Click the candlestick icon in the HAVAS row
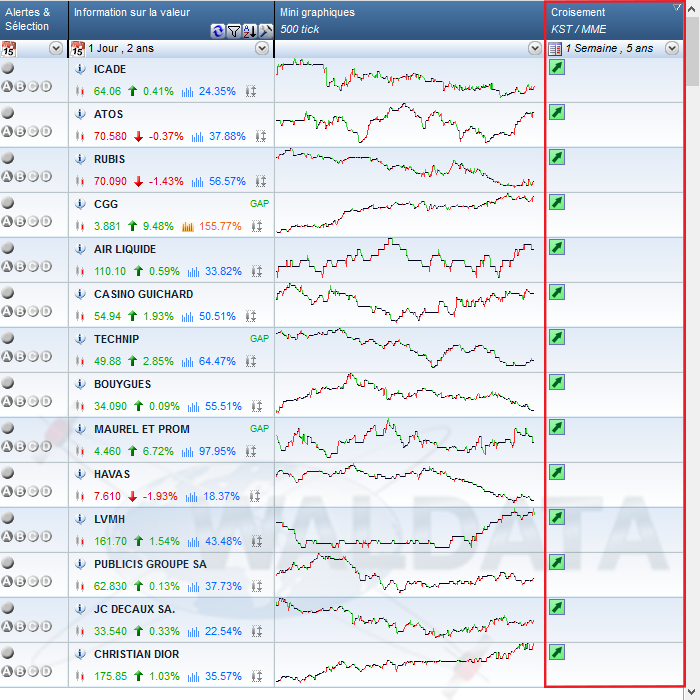This screenshot has height=700, width=700. click(x=80, y=496)
